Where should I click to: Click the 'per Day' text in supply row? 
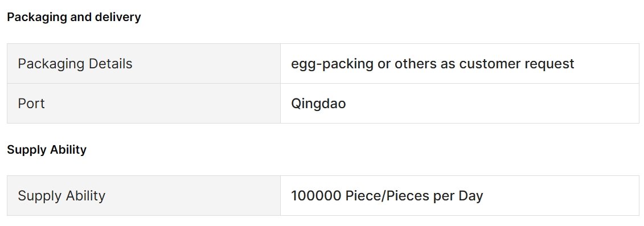(458, 196)
